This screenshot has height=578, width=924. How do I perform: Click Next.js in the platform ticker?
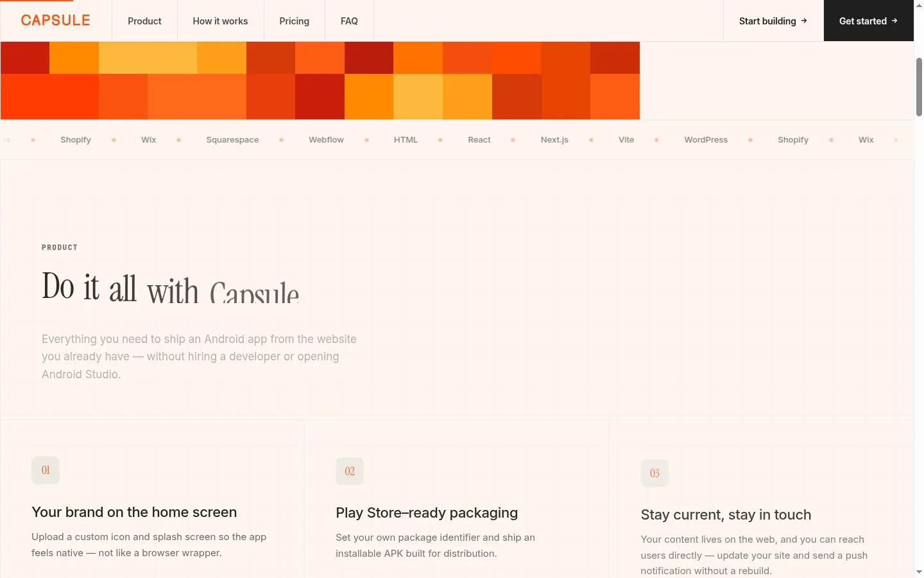554,140
